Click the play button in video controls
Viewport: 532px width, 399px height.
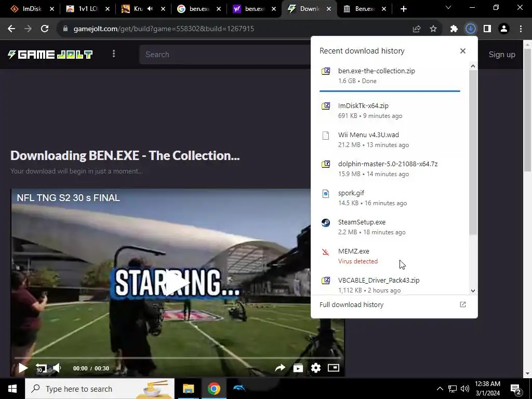[x=23, y=368]
